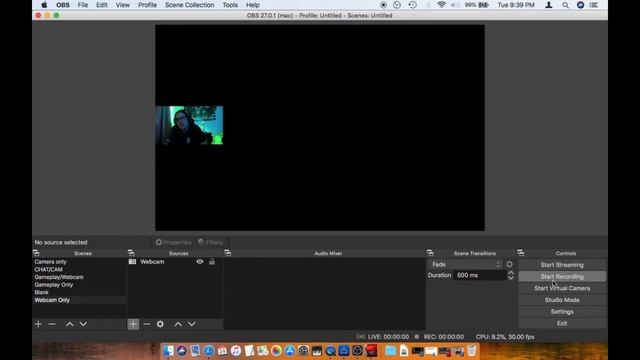The width and height of the screenshot is (640, 360).
Task: Launch Siri from the dock
Action: point(182,351)
